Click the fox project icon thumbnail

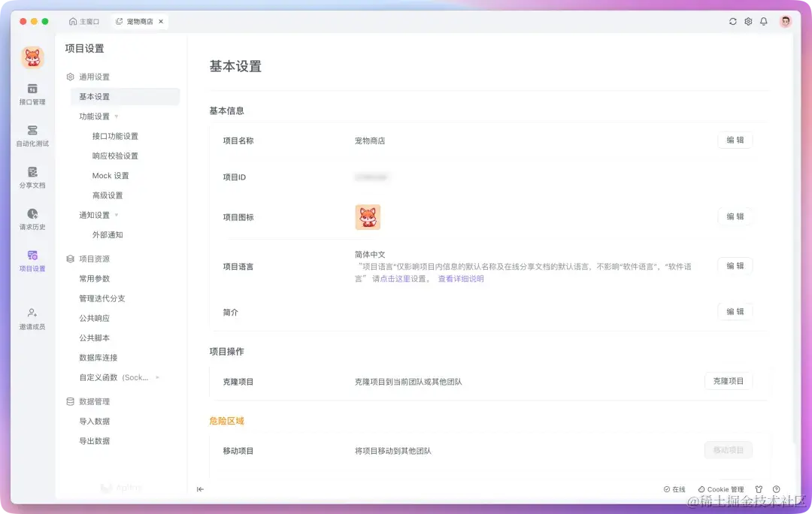click(368, 216)
